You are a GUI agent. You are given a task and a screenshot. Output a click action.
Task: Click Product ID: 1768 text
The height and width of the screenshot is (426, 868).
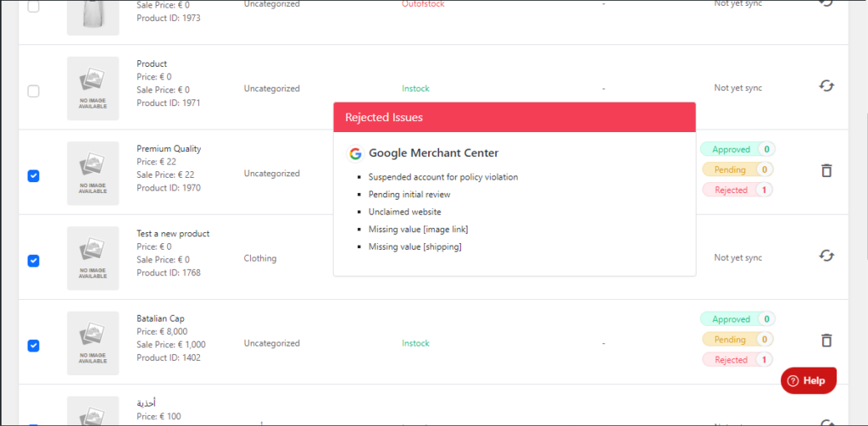coord(169,273)
